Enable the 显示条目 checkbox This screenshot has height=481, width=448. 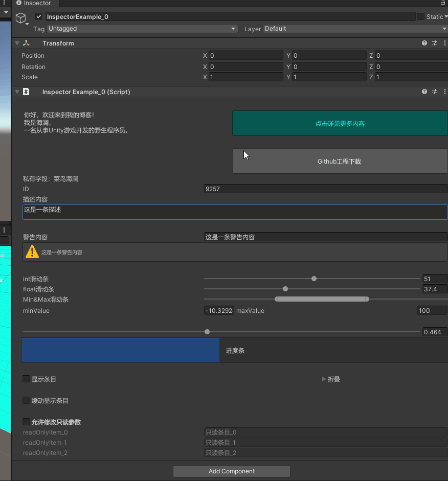click(26, 379)
